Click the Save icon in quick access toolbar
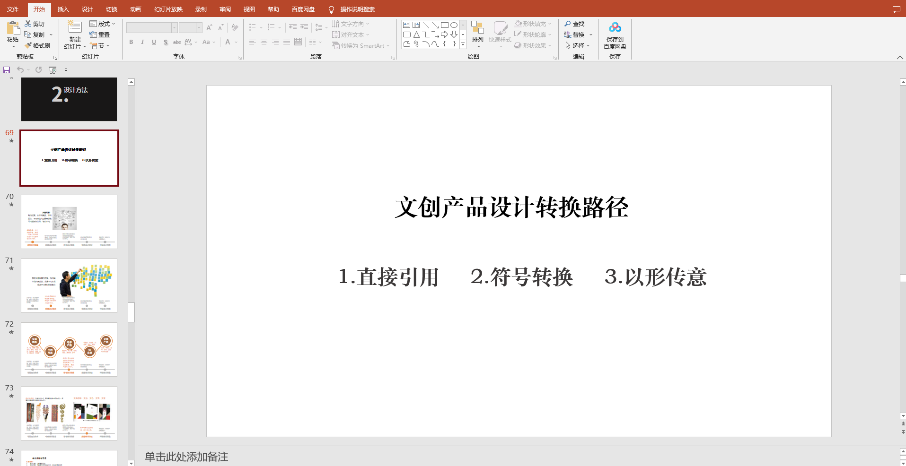 pyautogui.click(x=7, y=70)
